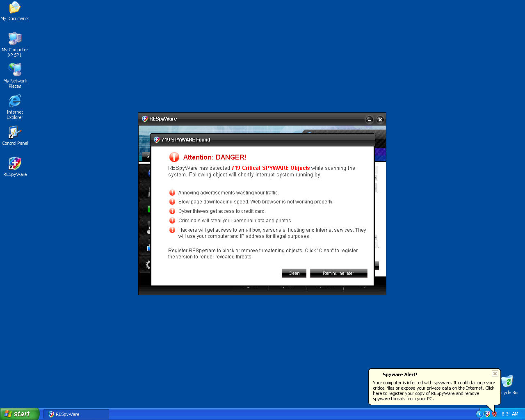Screen dimensions: 525x420
Task: Open the Windows Start menu
Action: pyautogui.click(x=20, y=414)
